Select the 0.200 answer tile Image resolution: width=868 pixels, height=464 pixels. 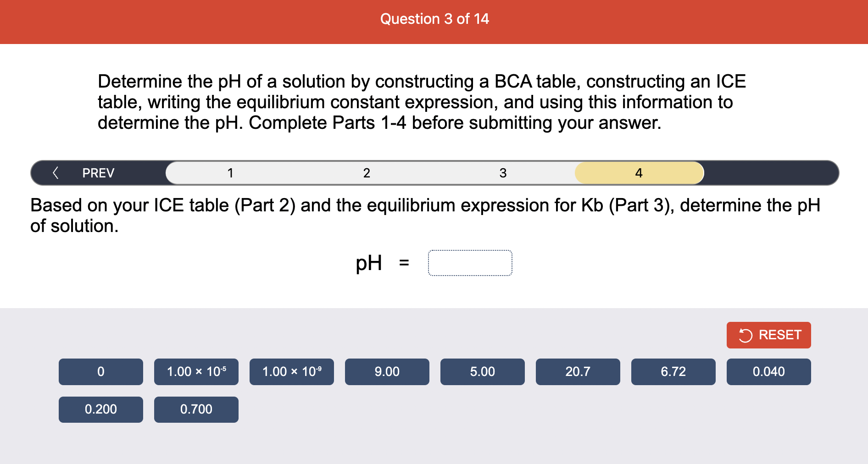[x=100, y=409]
